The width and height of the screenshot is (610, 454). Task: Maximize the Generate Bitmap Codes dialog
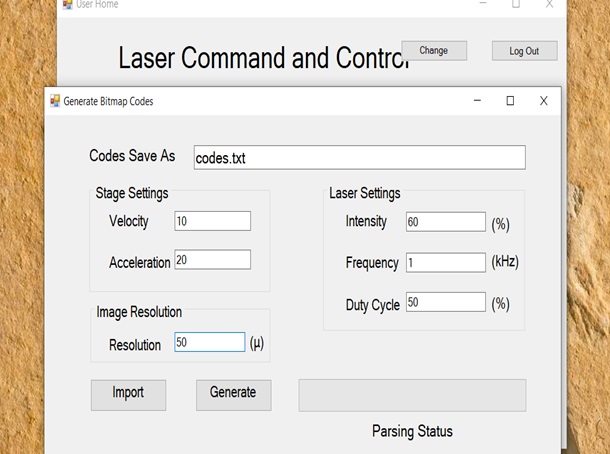coord(510,101)
